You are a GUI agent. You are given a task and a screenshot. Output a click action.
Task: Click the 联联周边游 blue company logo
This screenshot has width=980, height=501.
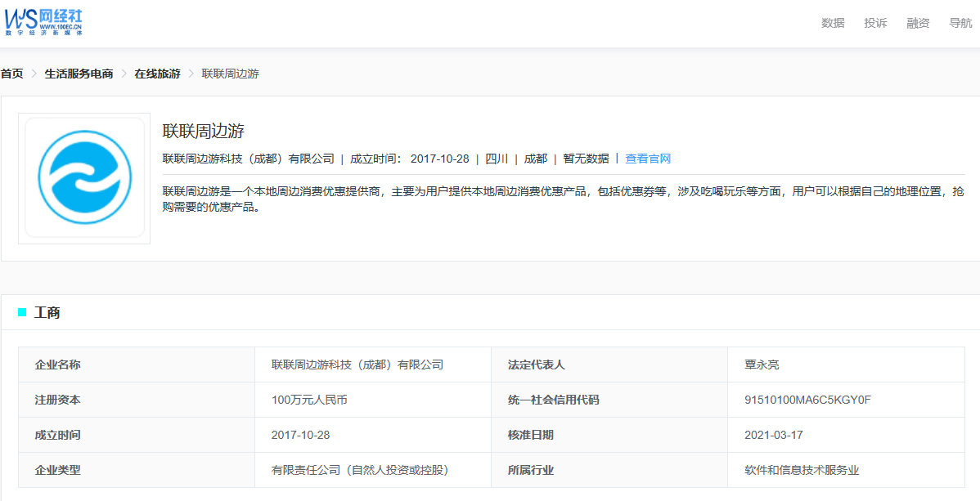[x=84, y=178]
